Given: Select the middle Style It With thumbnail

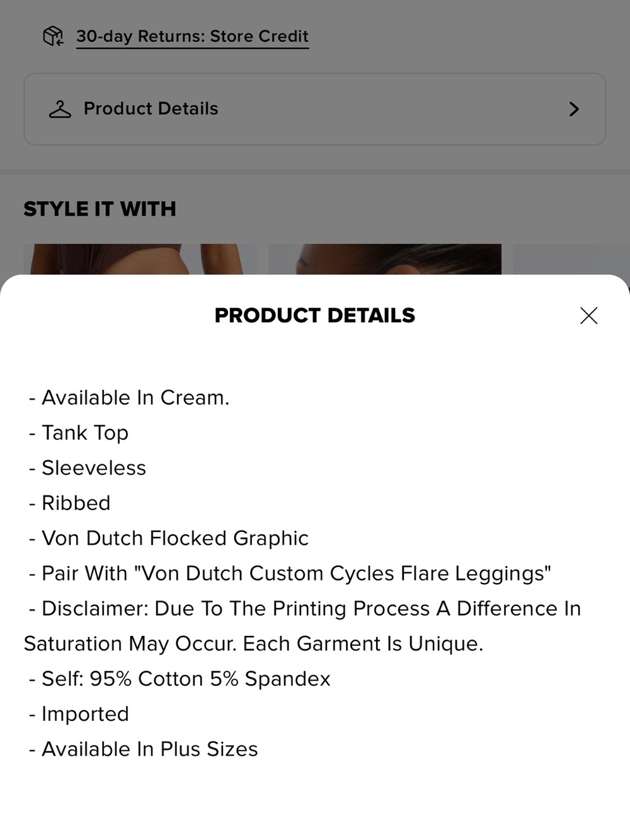Looking at the screenshot, I should point(385,259).
